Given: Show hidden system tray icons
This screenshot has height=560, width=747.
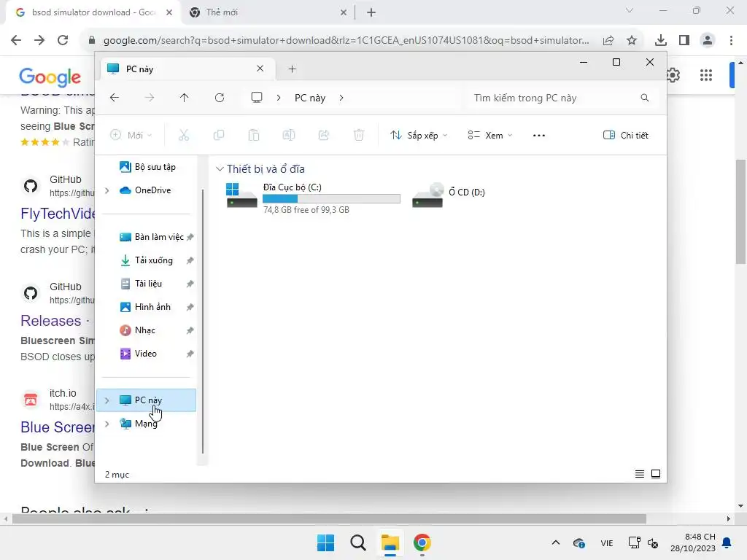Looking at the screenshot, I should pyautogui.click(x=555, y=542).
